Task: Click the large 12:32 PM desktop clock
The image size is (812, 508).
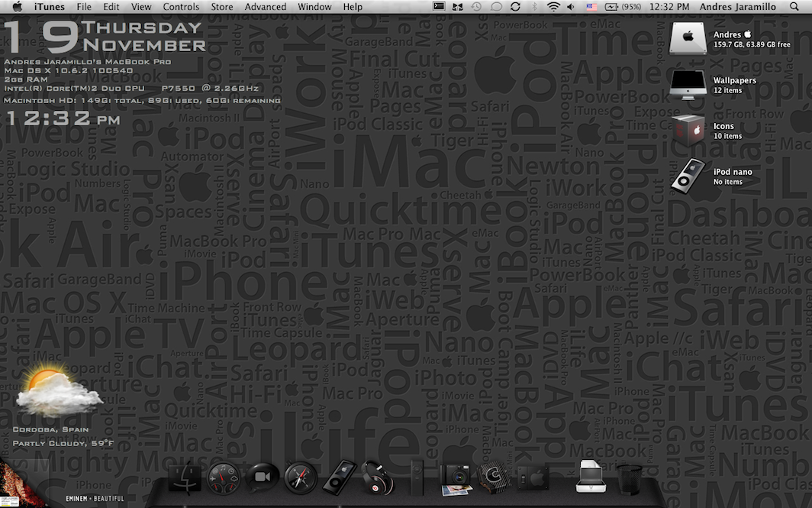Action: tap(63, 118)
